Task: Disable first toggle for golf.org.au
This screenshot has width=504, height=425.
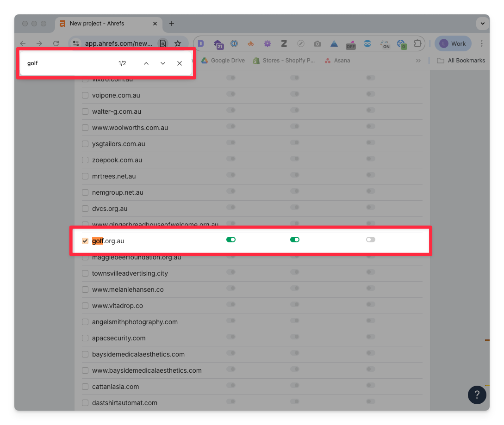Action: (231, 240)
